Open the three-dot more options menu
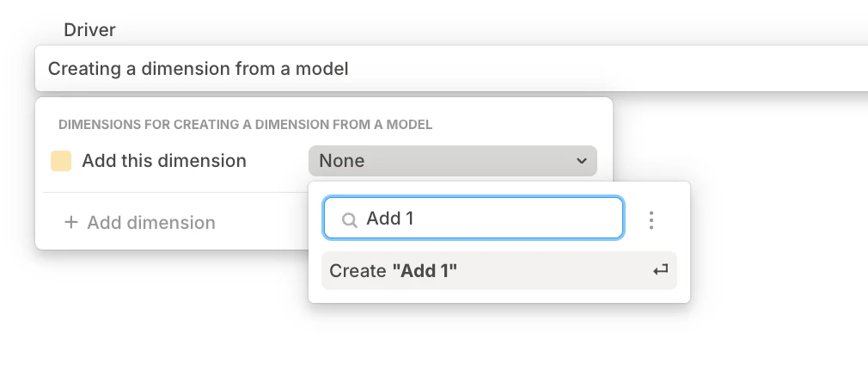This screenshot has height=370, width=868. [651, 220]
